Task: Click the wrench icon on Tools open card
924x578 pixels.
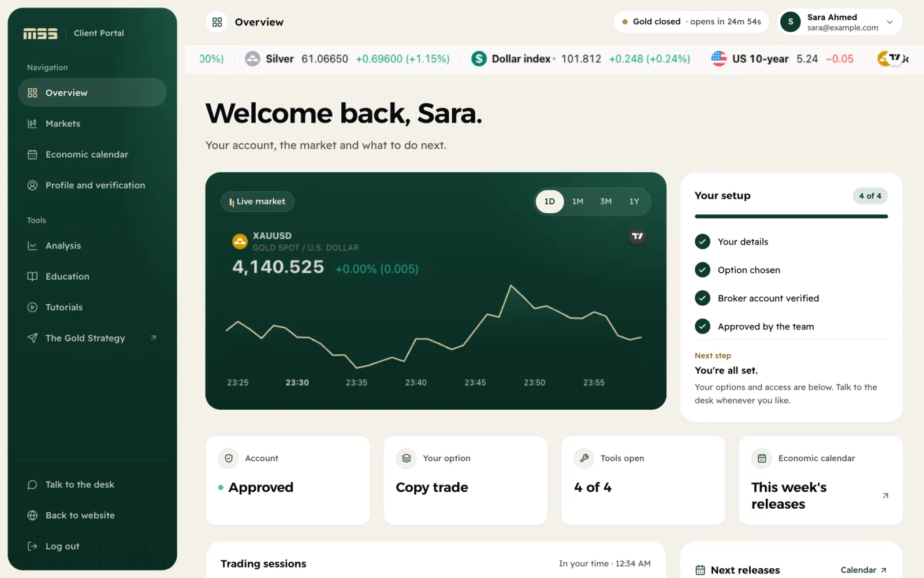Action: (x=584, y=458)
